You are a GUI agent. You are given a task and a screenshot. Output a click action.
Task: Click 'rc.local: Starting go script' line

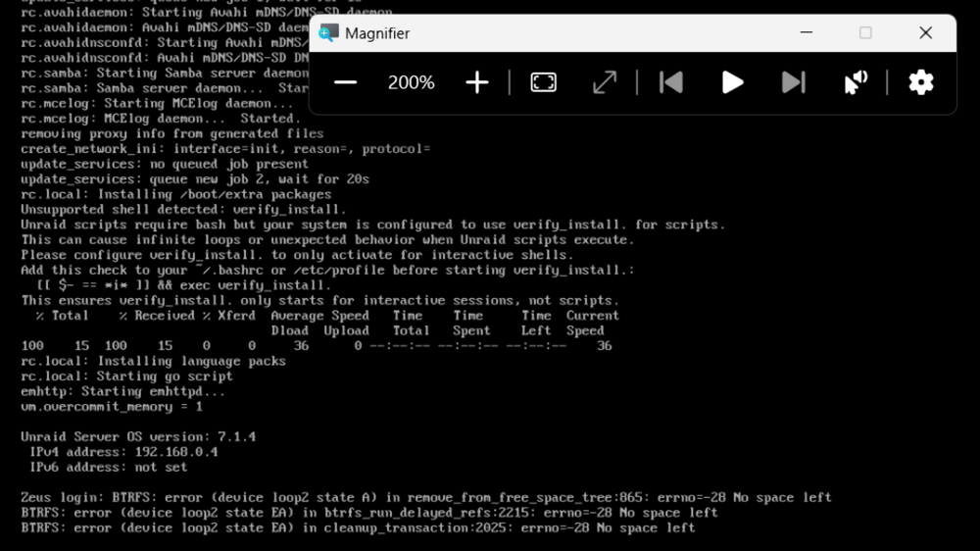pyautogui.click(x=126, y=376)
